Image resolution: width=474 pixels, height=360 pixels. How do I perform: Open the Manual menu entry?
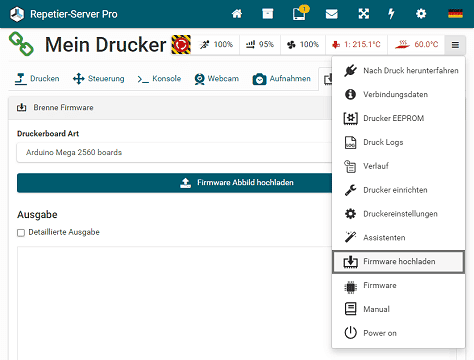click(x=398, y=309)
